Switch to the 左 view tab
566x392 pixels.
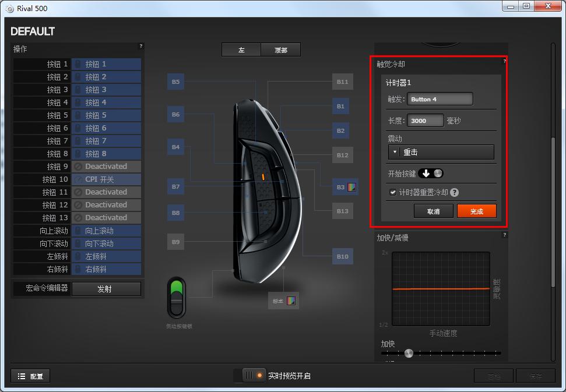[x=241, y=50]
